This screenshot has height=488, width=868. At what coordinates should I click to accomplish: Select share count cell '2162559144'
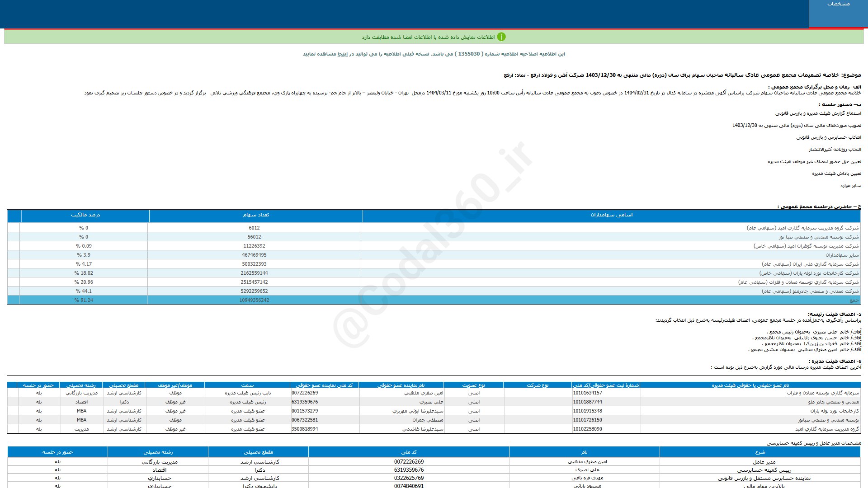[254, 273]
